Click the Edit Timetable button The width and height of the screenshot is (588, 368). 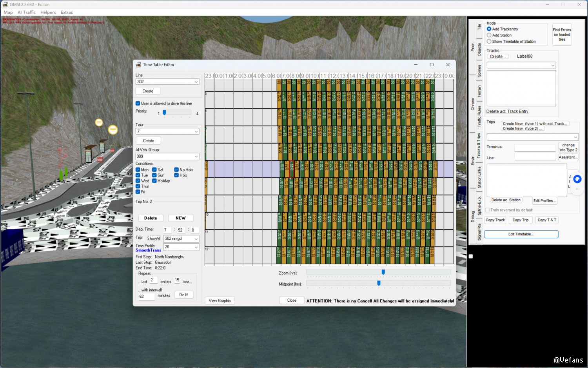(x=521, y=234)
